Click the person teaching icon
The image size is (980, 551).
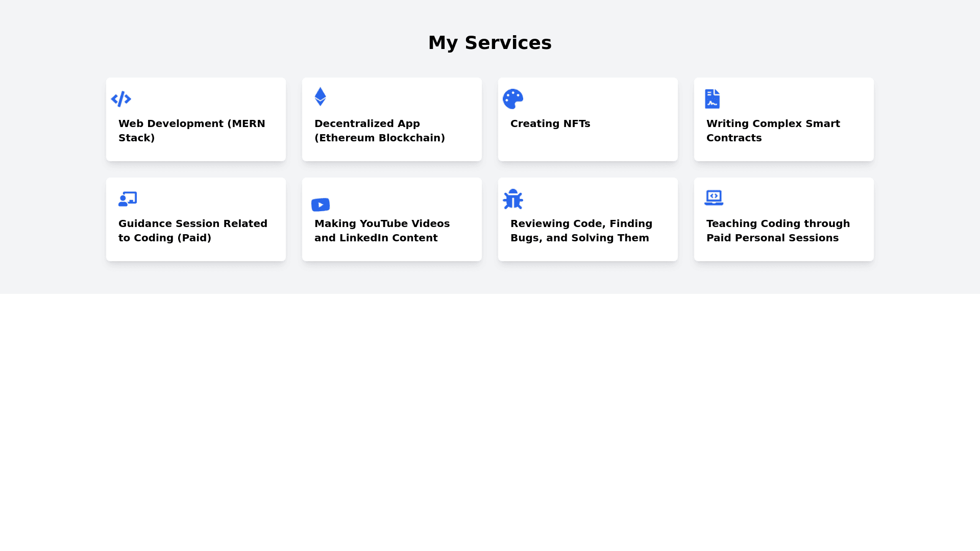[x=128, y=199]
